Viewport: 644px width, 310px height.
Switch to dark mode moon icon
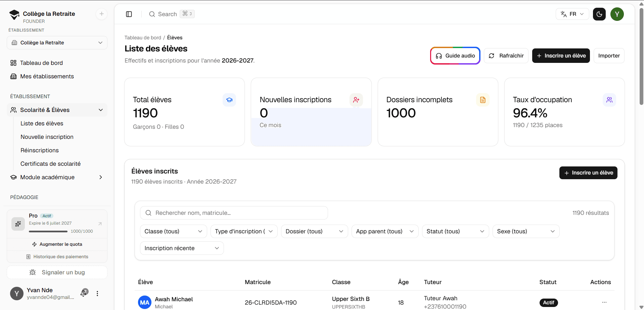pos(599,14)
